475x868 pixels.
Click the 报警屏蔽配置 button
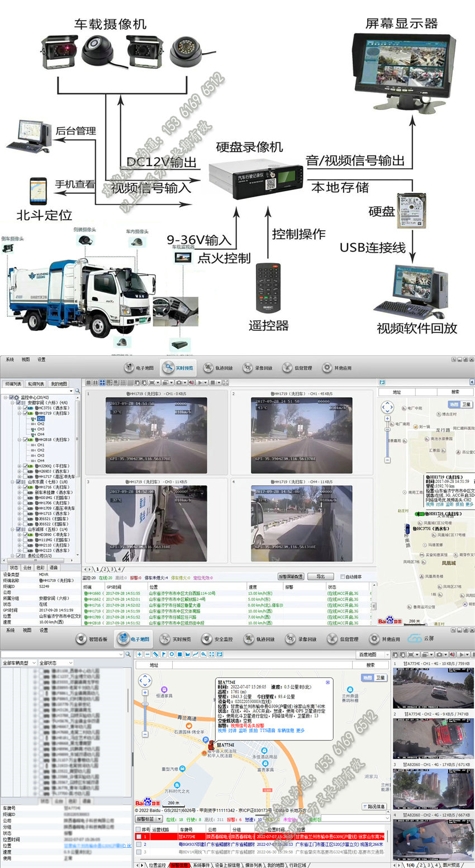291,576
